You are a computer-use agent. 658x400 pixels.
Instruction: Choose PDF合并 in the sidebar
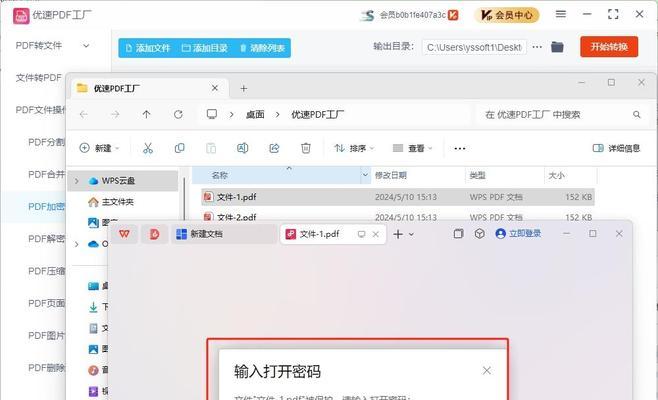[47, 174]
